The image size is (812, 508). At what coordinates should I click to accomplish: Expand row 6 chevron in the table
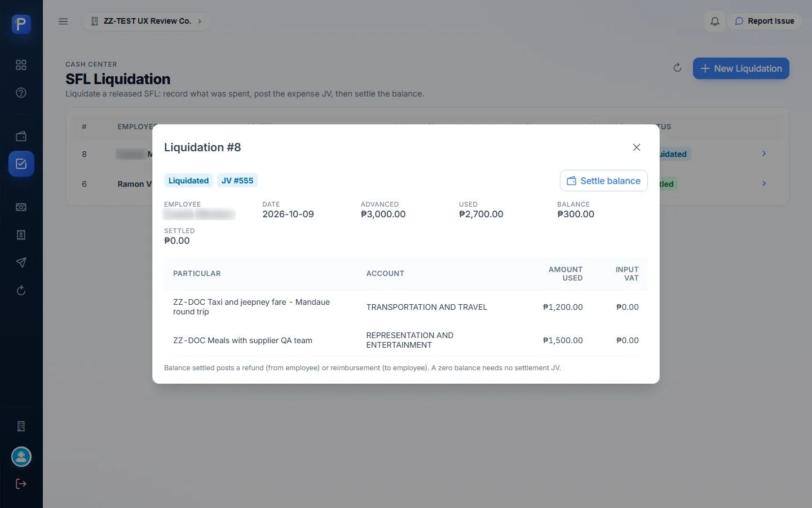[x=764, y=183]
